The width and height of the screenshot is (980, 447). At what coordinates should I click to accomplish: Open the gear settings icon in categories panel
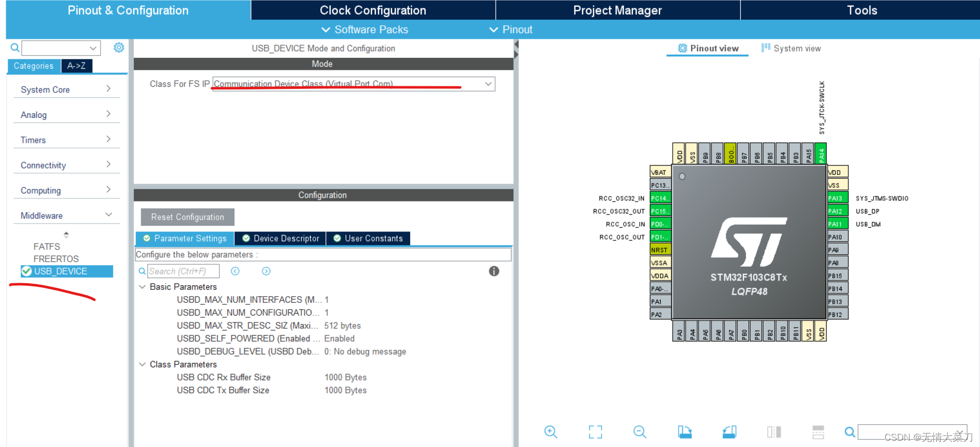119,48
